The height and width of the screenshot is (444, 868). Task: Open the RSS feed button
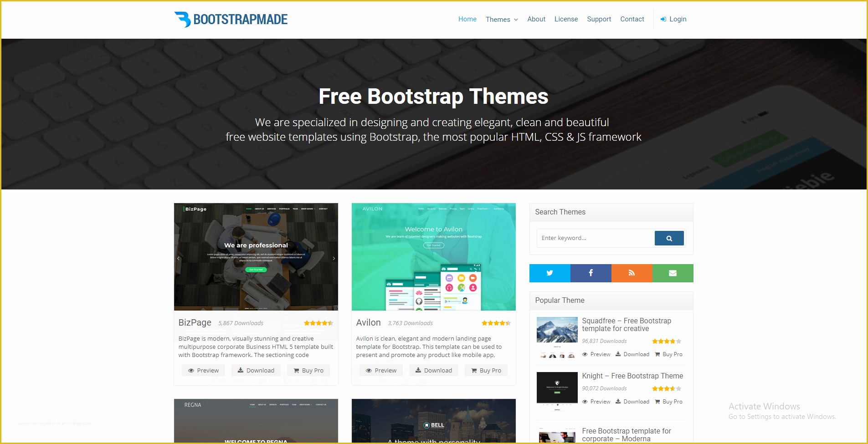tap(632, 273)
